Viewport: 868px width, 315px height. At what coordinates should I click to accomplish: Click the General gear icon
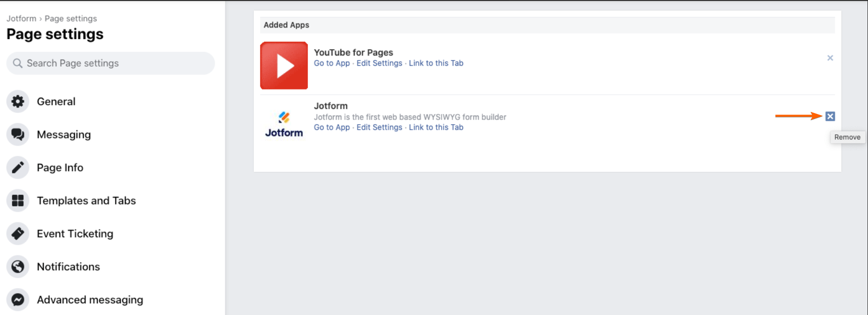click(18, 101)
